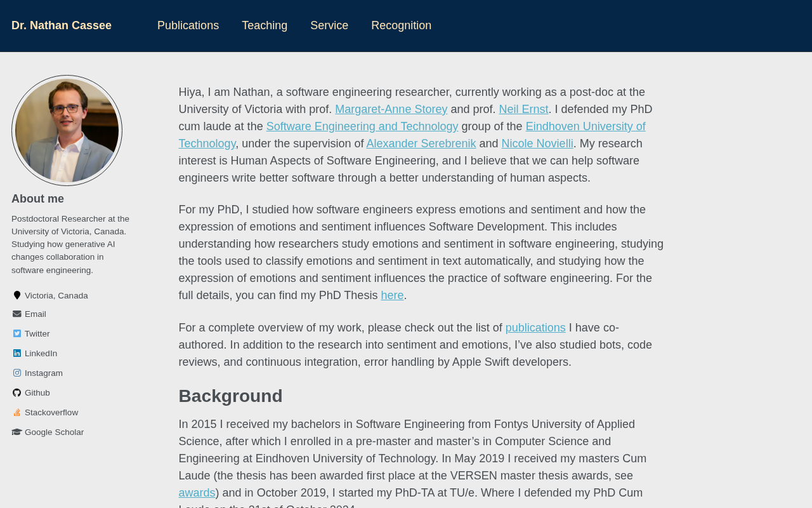Click the circular profile photo
Viewport: 812px width, 508px height.
[67, 130]
